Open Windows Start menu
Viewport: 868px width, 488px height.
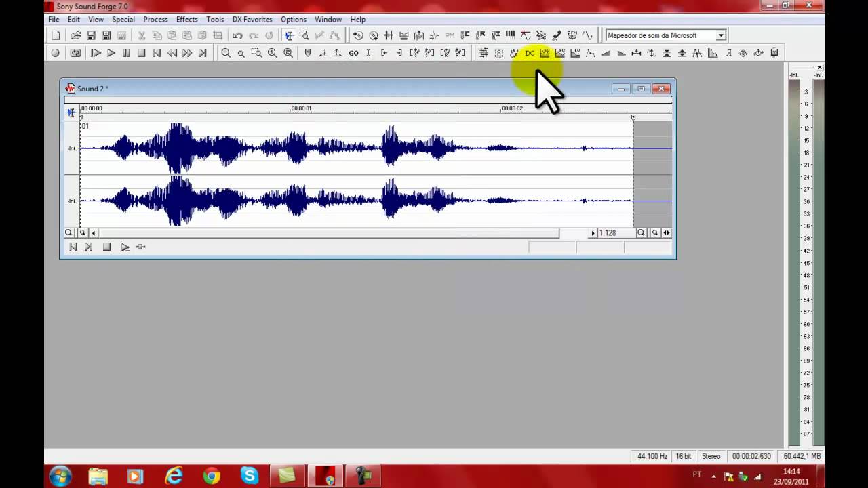click(x=60, y=476)
